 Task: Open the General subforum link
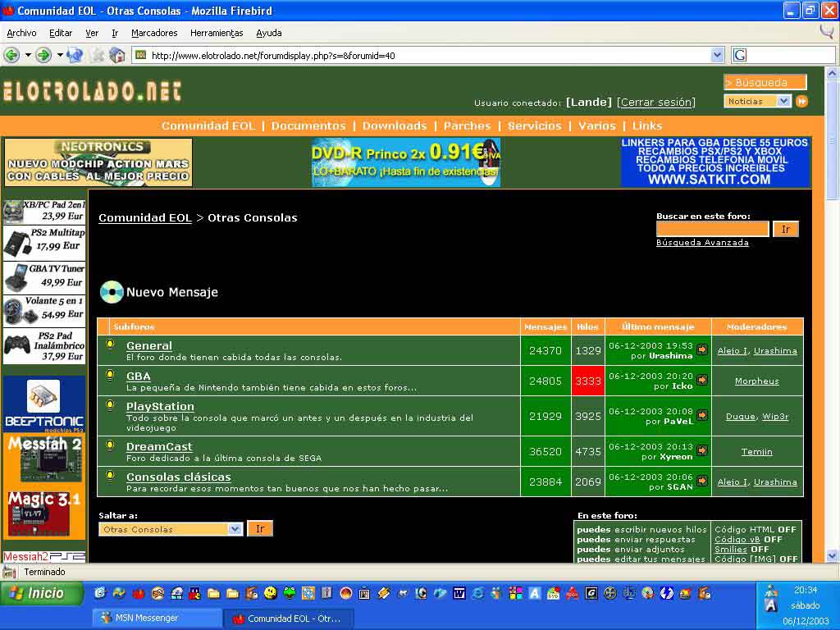(149, 345)
